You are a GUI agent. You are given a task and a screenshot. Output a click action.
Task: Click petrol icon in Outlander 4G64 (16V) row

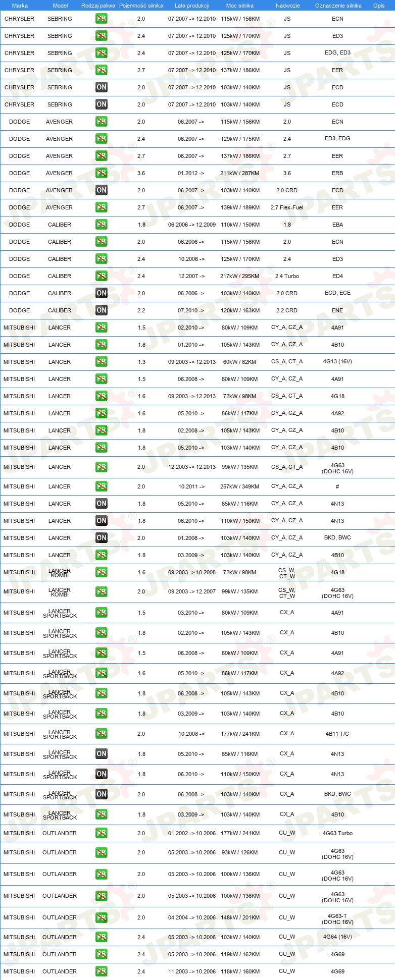pos(102,937)
